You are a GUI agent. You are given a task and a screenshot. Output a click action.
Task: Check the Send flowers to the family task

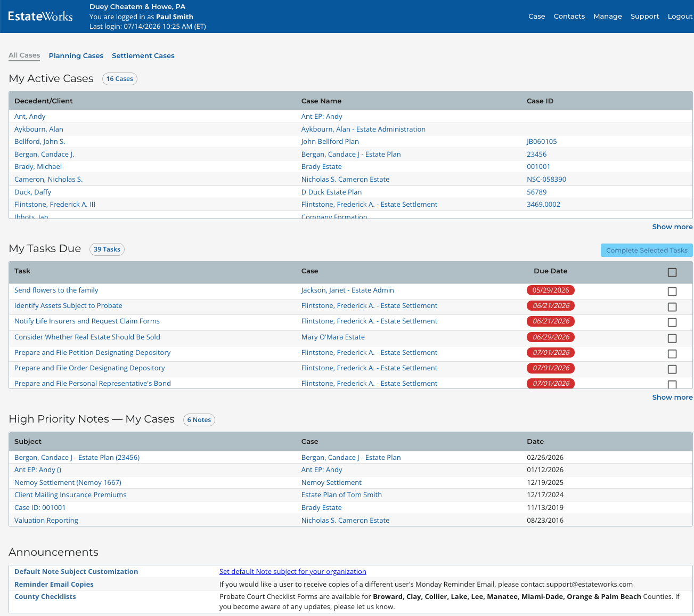tap(672, 291)
